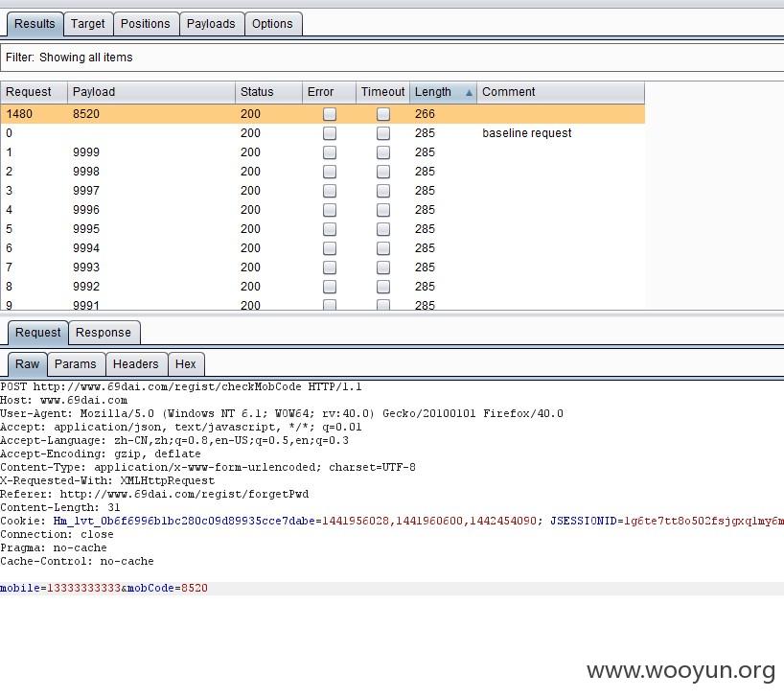The width and height of the screenshot is (784, 698).
Task: Click the Referer forgetPwd header line
Action: click(154, 495)
